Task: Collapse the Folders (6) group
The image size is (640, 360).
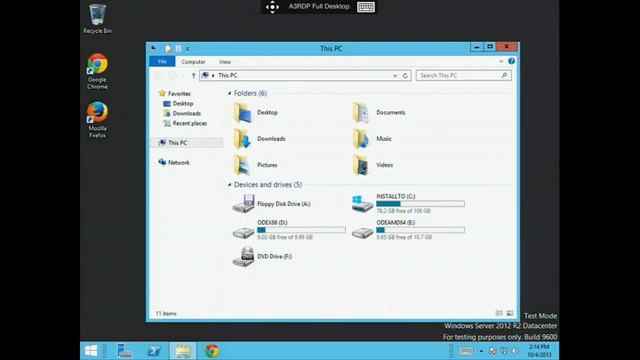Action: [229, 93]
